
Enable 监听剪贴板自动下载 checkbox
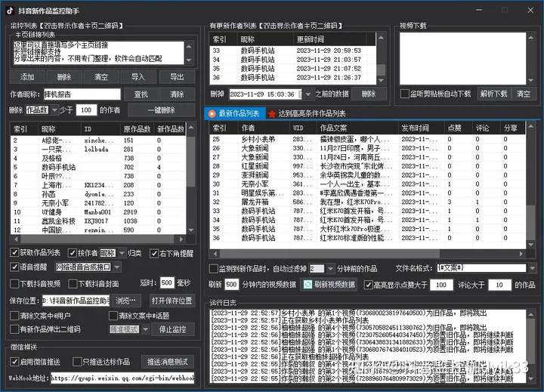point(404,94)
